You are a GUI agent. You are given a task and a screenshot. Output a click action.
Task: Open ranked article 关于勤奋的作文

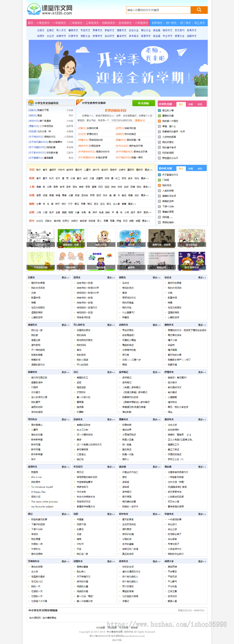pyautogui.click(x=170, y=175)
